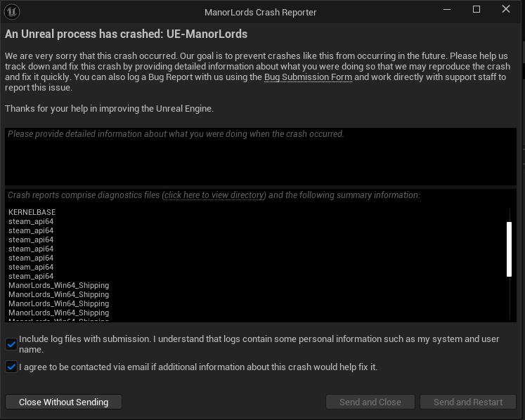Open the Bug Submission Form link
Screen dimensions: 525x420
point(308,77)
